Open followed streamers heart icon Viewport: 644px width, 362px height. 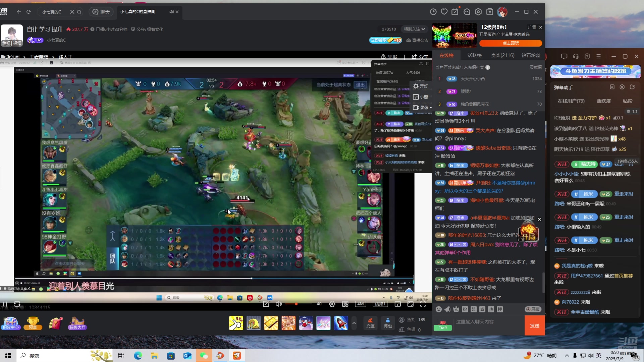tap(444, 12)
